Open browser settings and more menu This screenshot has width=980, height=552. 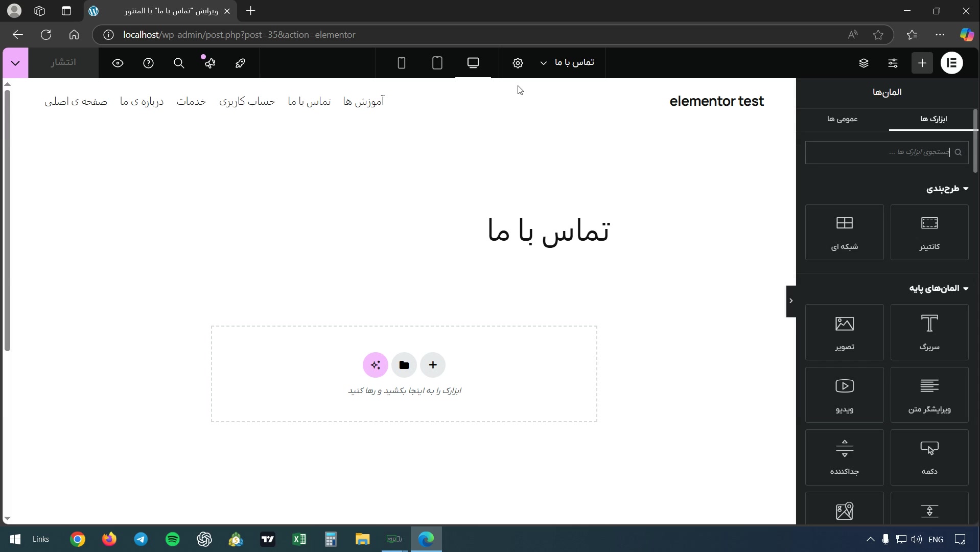[940, 35]
